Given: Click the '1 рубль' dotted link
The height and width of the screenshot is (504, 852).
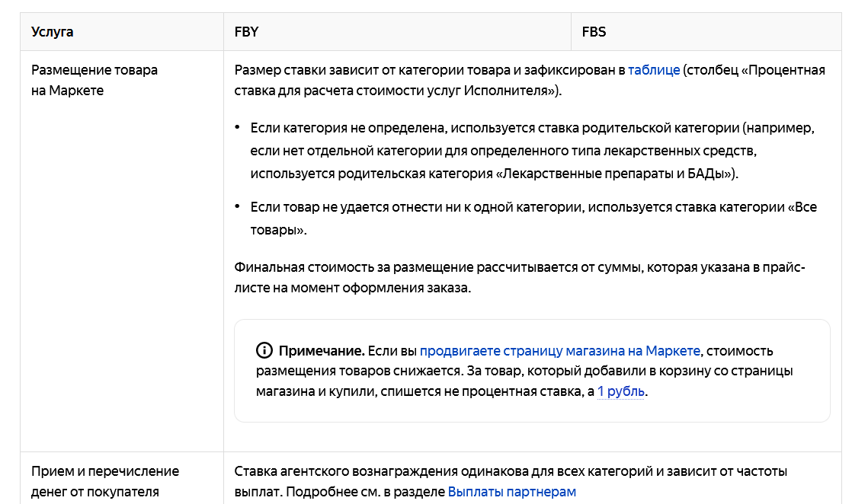Looking at the screenshot, I should (x=621, y=391).
